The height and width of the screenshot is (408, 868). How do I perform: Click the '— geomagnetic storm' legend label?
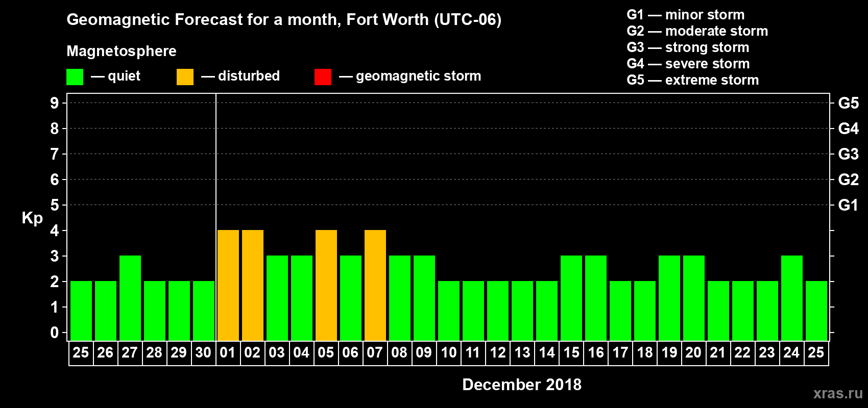click(410, 76)
